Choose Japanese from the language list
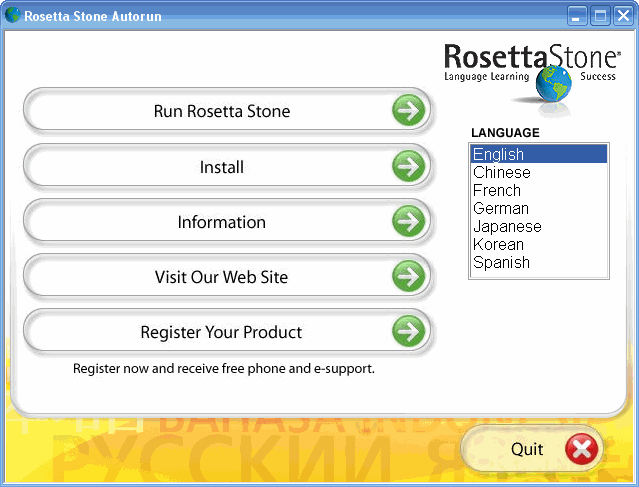 pos(539,226)
